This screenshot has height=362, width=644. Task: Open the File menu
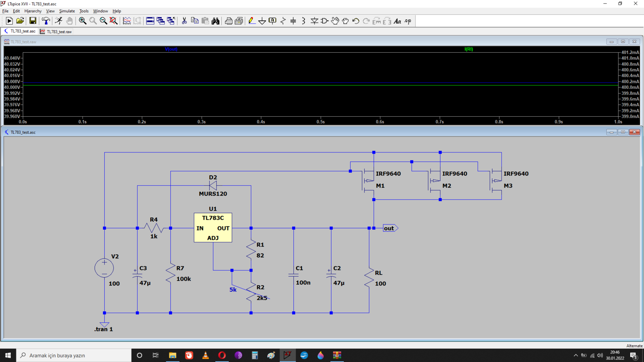(x=5, y=11)
